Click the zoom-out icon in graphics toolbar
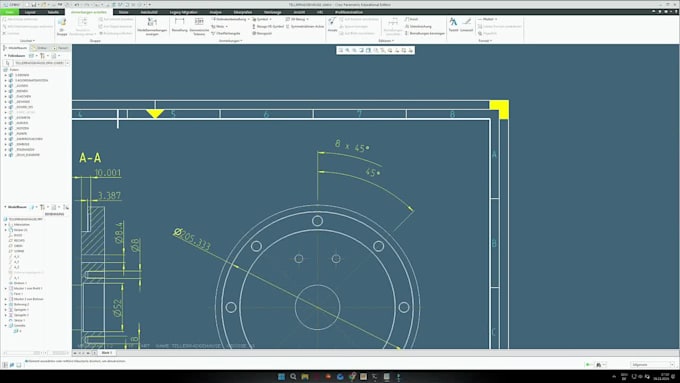680x383 pixels. point(354,50)
